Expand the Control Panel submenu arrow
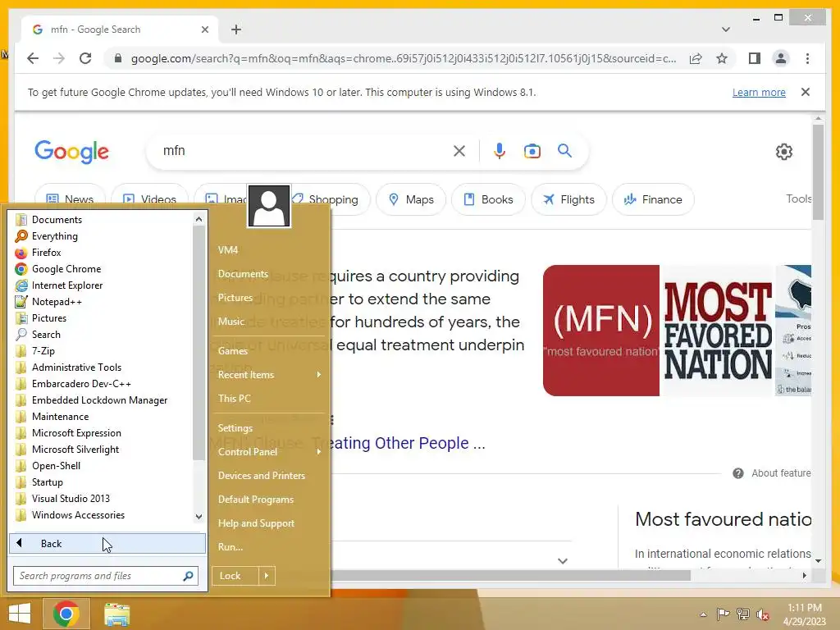Viewport: 840px width, 630px height. click(319, 452)
